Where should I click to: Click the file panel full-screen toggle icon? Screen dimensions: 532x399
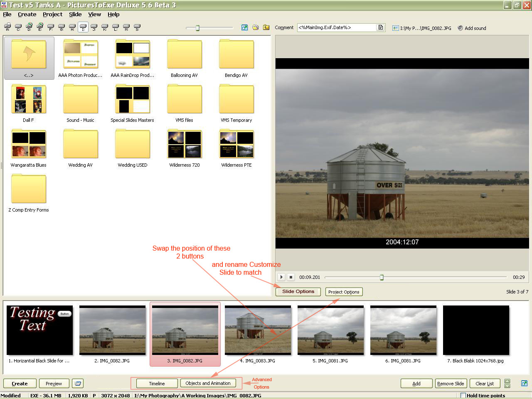(x=244, y=27)
